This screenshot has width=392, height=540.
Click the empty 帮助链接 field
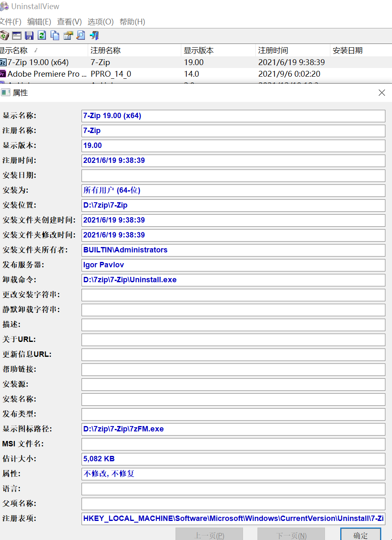pyautogui.click(x=233, y=369)
